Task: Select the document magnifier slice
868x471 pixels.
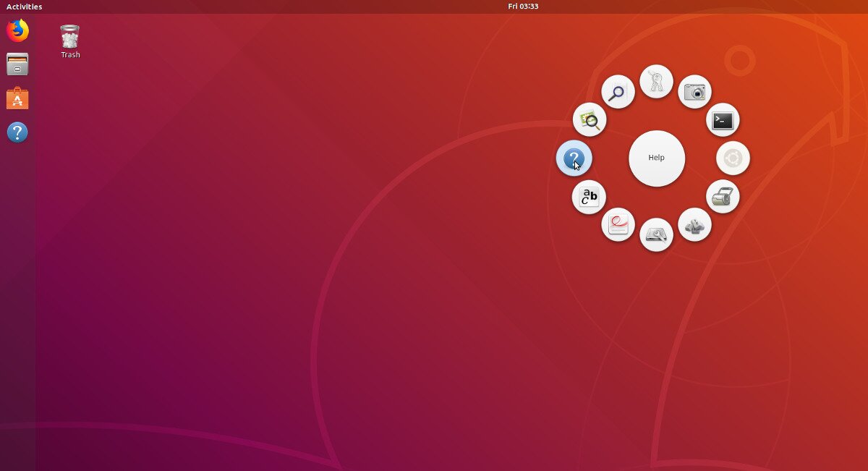Action: coord(618,92)
